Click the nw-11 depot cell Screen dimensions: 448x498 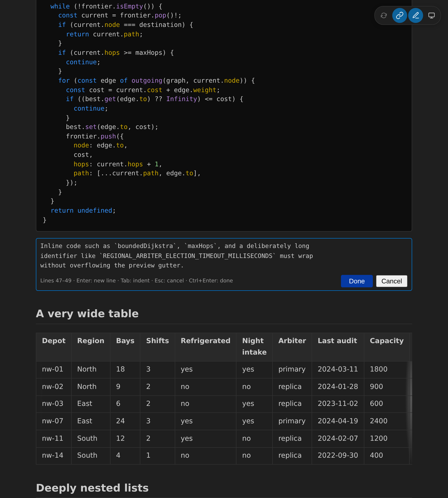54,438
